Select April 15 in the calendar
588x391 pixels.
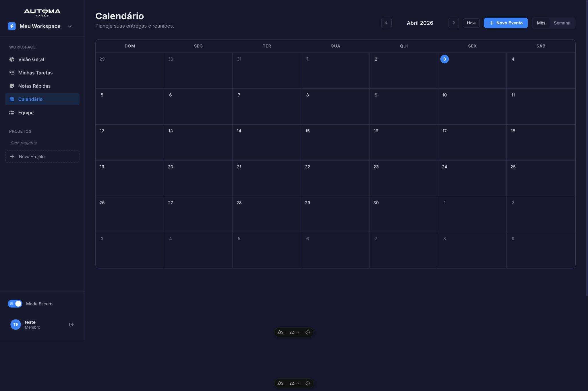tap(335, 142)
